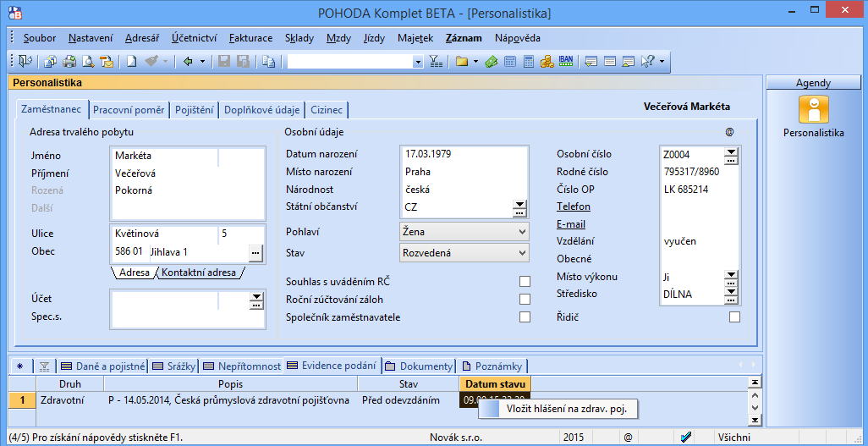Create a new record with blank page icon
Viewport: 868px width, 446px height.
(131, 62)
